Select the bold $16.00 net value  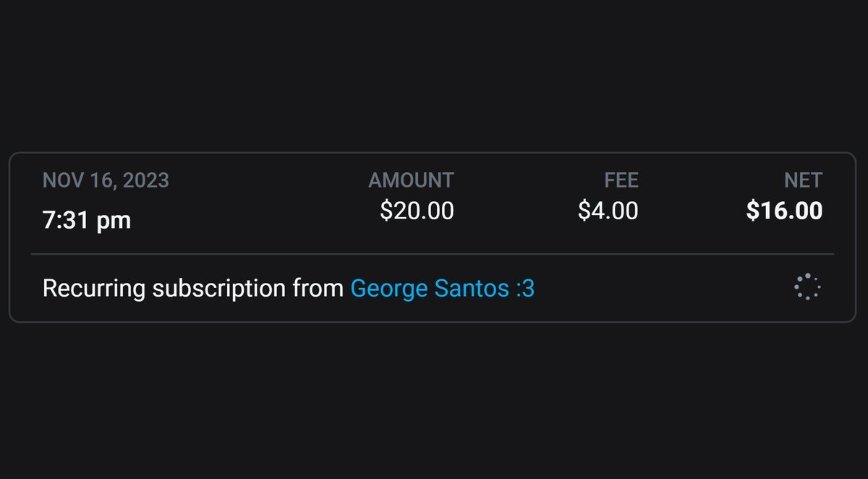click(785, 211)
